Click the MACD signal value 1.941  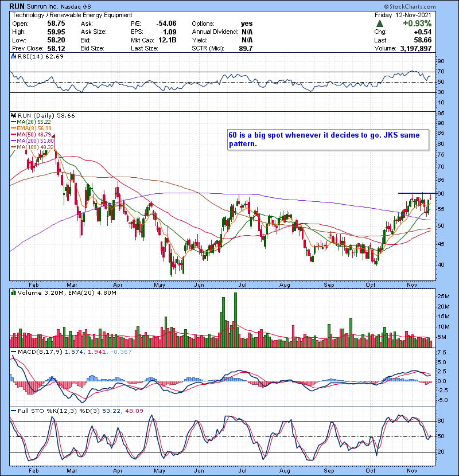(x=97, y=352)
